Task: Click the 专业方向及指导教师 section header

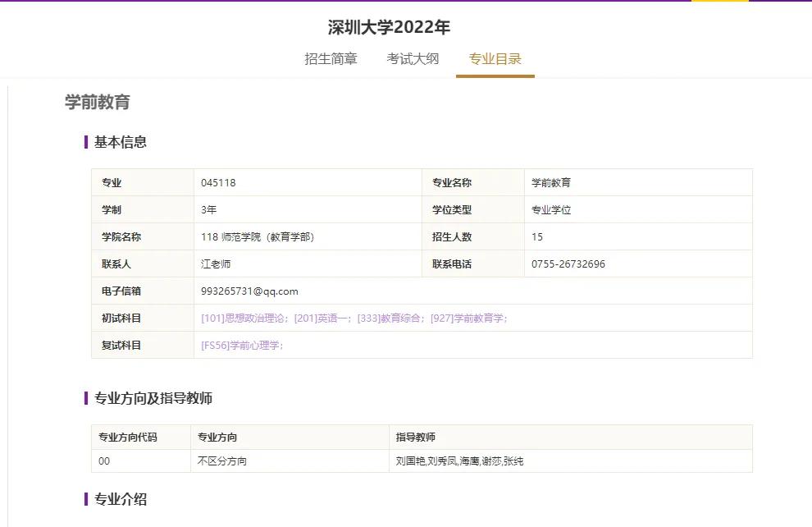Action: click(155, 398)
